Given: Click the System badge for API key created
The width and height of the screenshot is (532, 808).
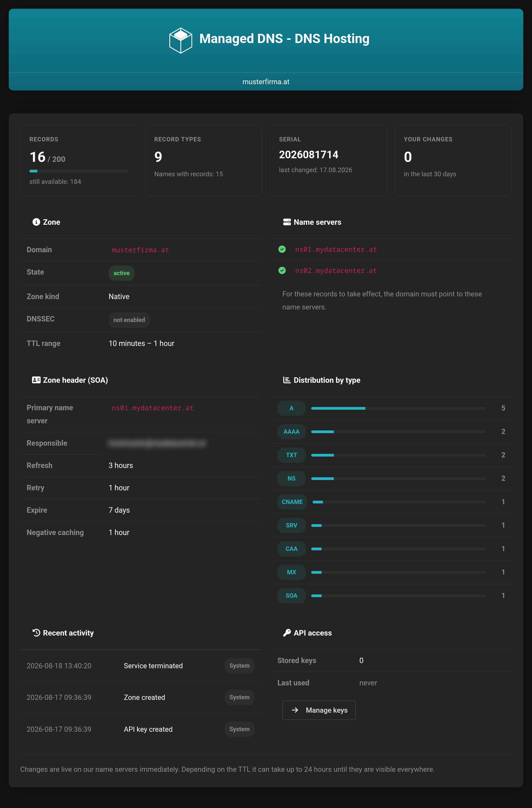Looking at the screenshot, I should click(240, 729).
